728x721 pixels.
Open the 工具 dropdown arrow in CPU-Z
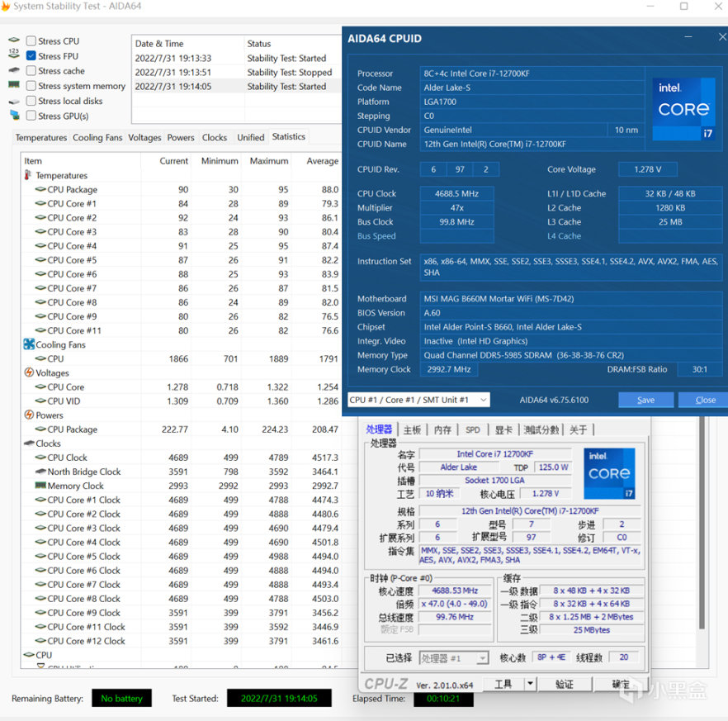click(529, 684)
